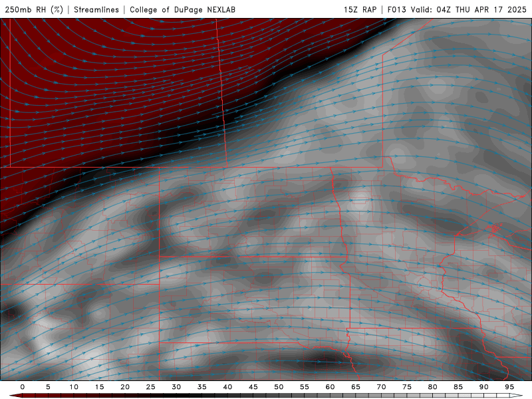Click the 'College of DuPage NEXLAB' text
The height and width of the screenshot is (399, 532).
(x=182, y=9)
